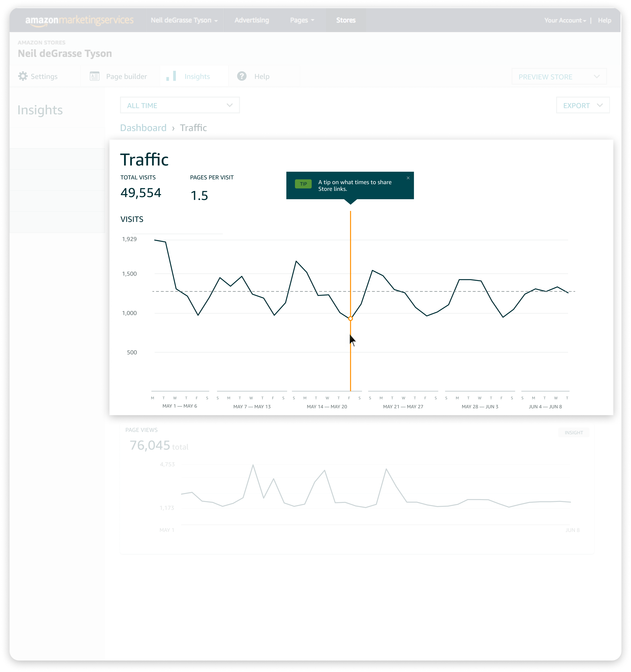Click the Page builder layout icon
Screen dimensions: 631x672
click(x=95, y=76)
